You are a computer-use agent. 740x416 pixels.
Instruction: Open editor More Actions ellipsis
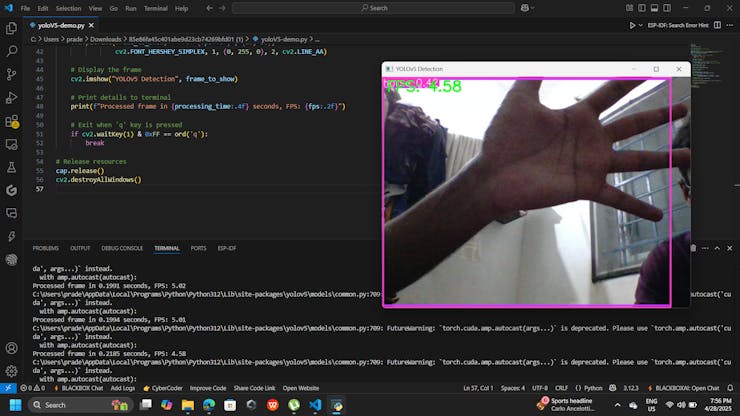click(x=730, y=25)
